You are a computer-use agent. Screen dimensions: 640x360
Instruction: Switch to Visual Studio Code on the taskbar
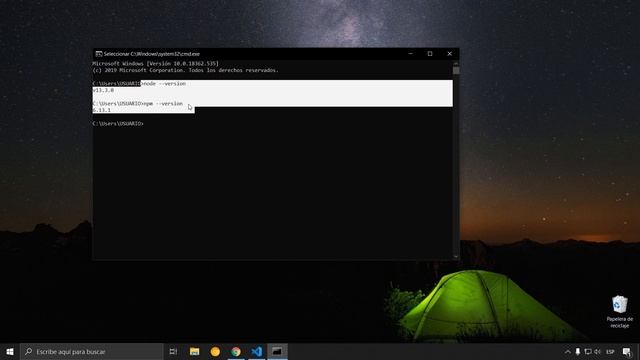click(x=257, y=351)
